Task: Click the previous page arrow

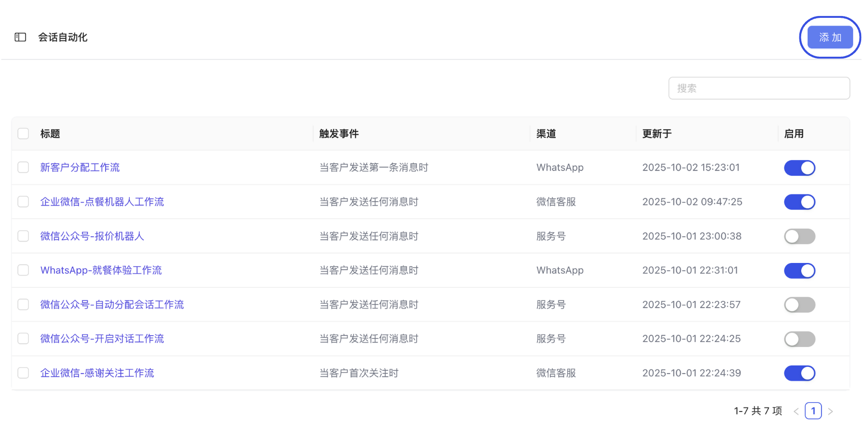Action: (796, 411)
